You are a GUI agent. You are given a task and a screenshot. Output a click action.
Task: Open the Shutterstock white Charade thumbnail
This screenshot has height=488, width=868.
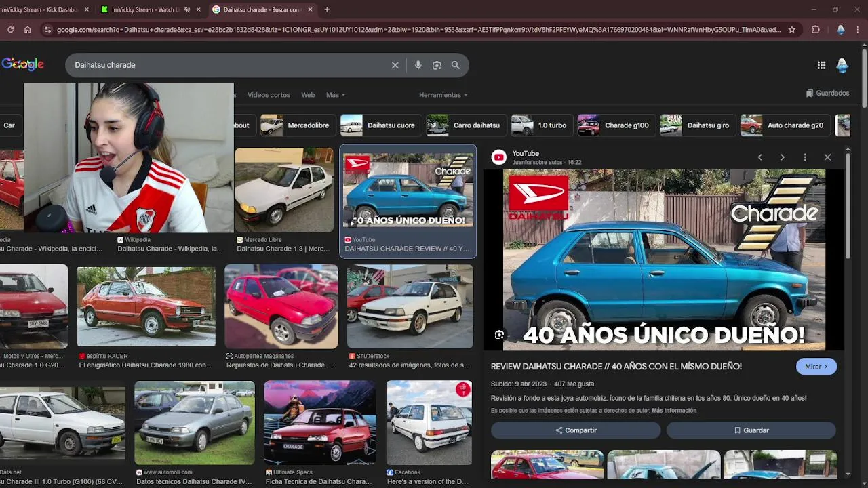[x=410, y=306]
